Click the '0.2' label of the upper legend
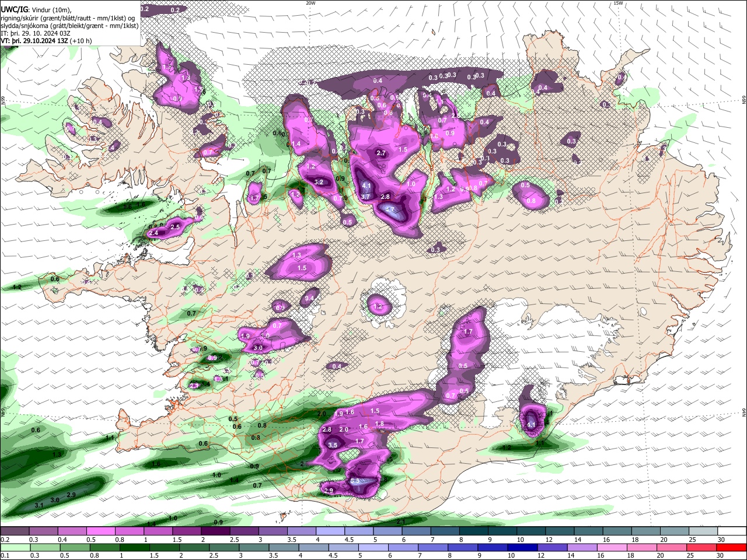The image size is (747, 560). pyautogui.click(x=5, y=540)
